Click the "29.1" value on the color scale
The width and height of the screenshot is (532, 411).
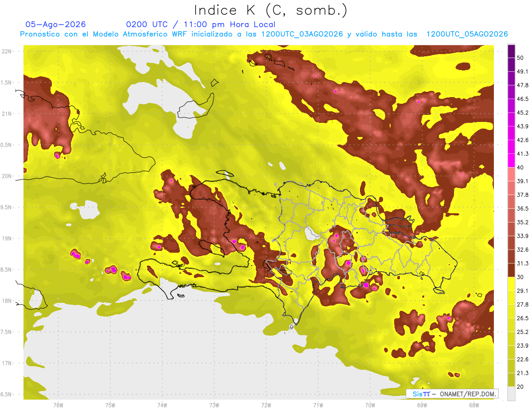(522, 291)
